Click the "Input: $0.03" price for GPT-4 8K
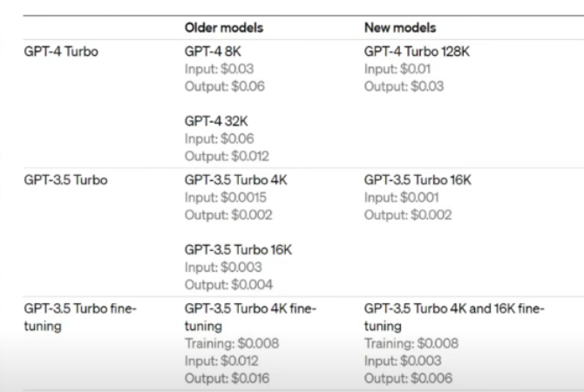The image size is (584, 392). tap(219, 69)
